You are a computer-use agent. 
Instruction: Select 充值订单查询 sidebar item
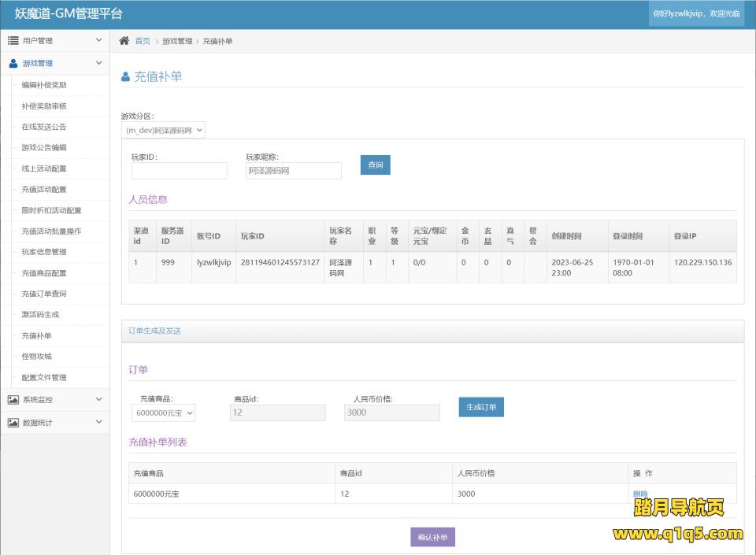44,294
